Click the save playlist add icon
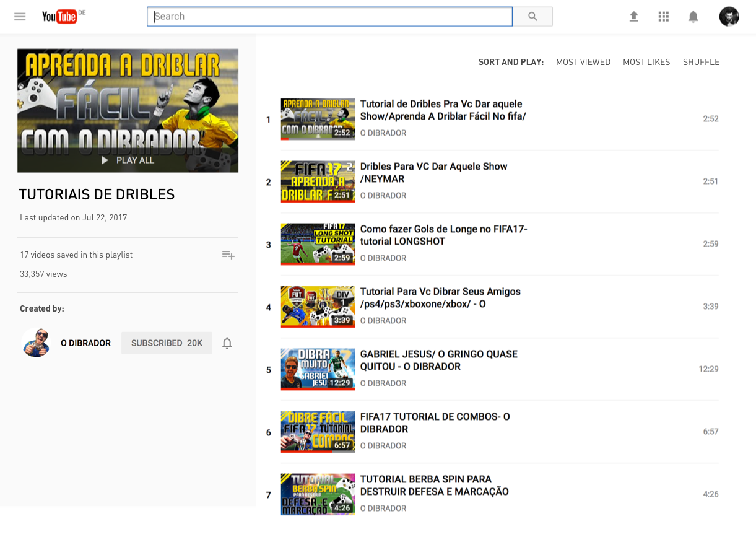 [x=228, y=255]
